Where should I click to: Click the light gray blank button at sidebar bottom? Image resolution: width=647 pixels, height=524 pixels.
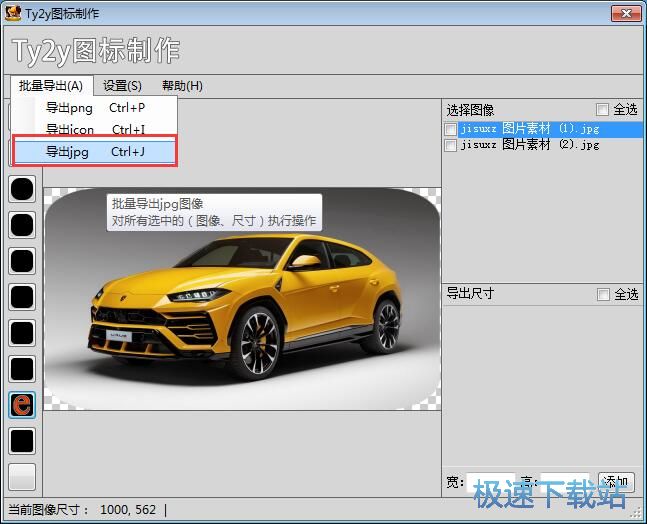pos(22,476)
